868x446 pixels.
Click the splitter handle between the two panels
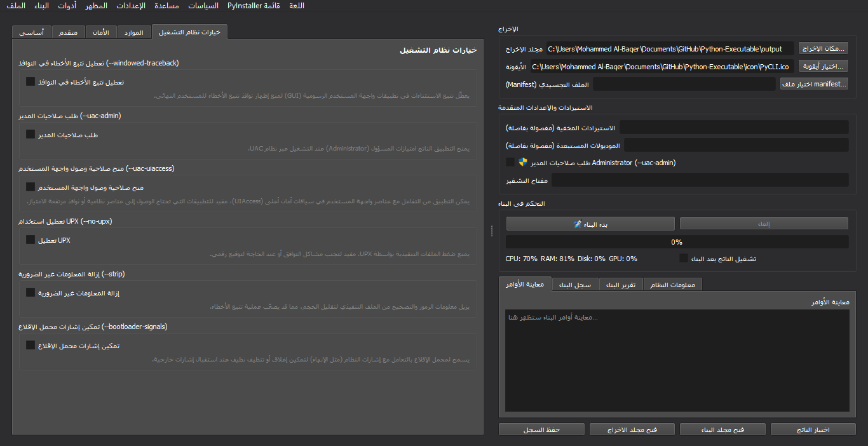(x=492, y=232)
